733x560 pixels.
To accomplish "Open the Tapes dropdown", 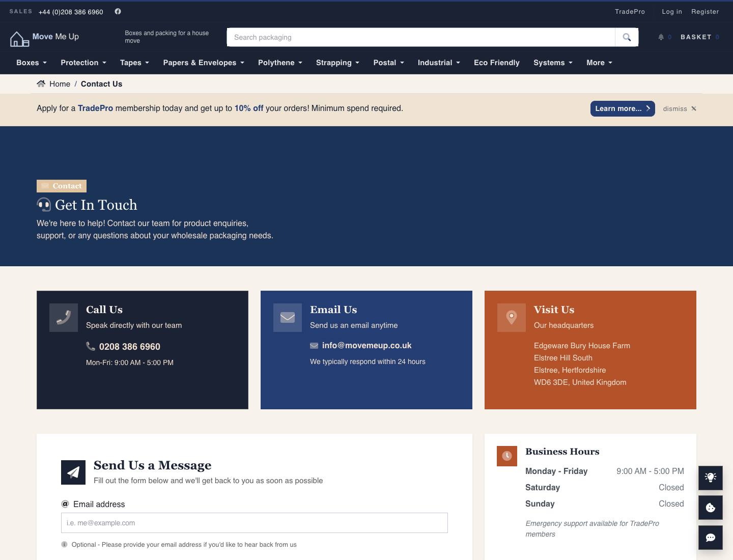I will click(134, 63).
